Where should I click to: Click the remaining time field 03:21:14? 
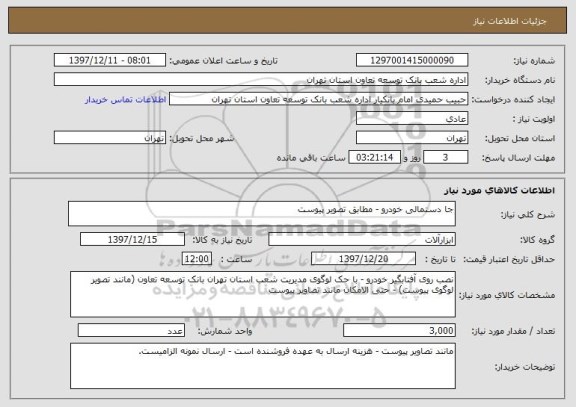[x=374, y=158]
